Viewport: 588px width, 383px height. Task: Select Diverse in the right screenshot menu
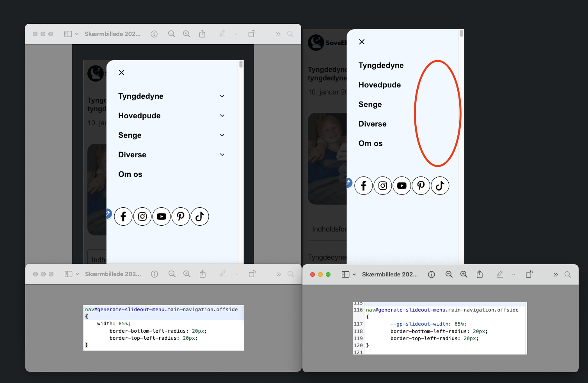(x=373, y=124)
